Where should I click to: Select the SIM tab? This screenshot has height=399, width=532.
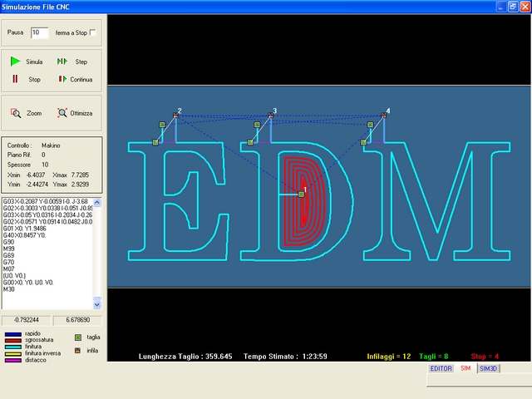click(465, 368)
